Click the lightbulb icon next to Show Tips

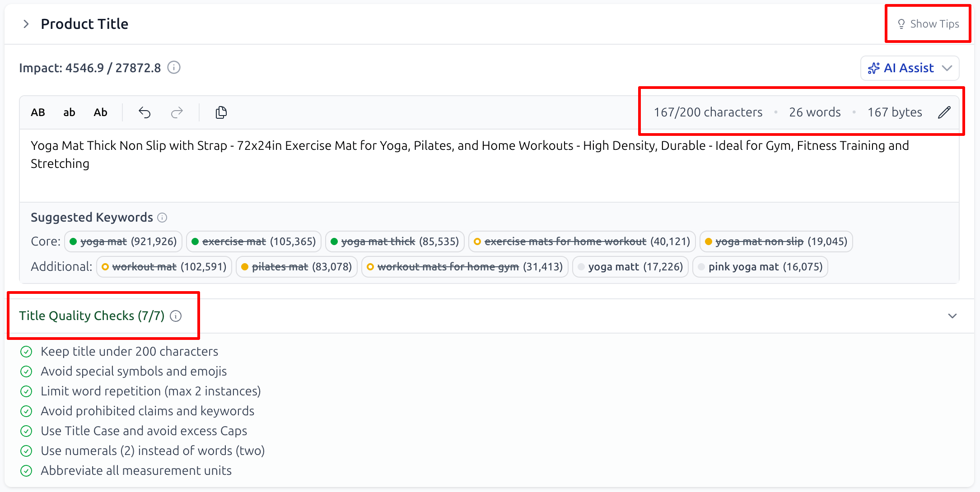click(901, 23)
